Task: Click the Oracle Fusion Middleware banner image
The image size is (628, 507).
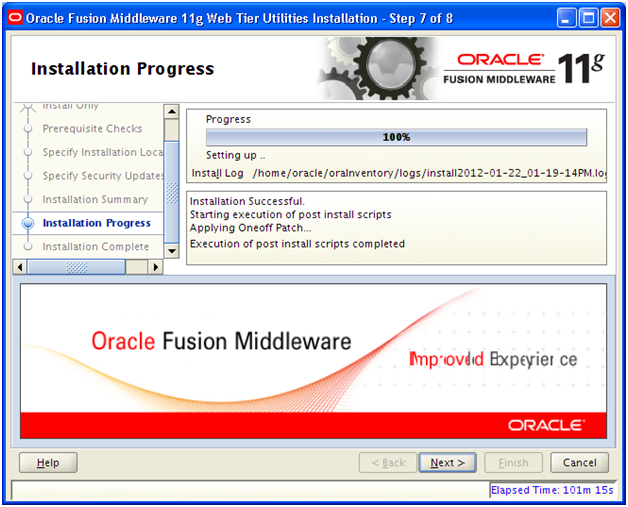Action: pyautogui.click(x=314, y=361)
